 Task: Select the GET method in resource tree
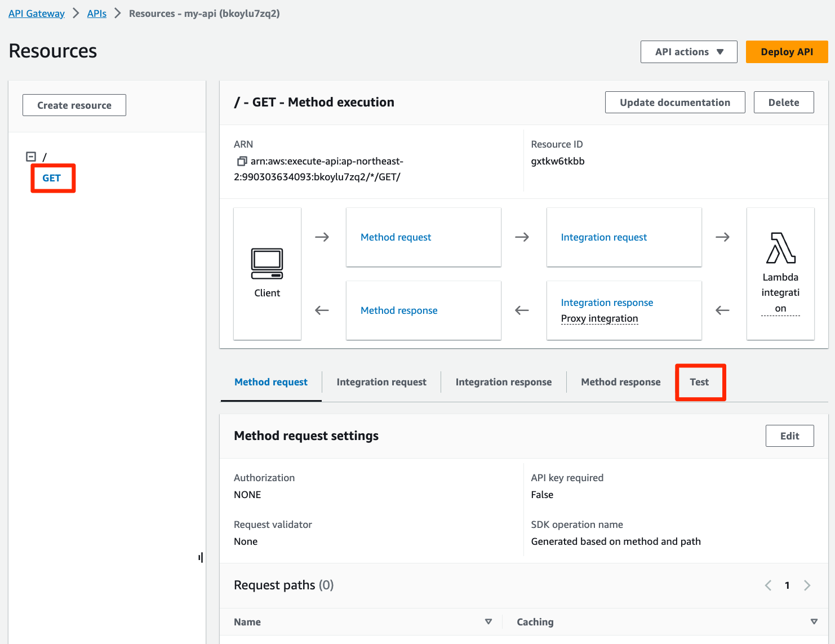click(52, 178)
